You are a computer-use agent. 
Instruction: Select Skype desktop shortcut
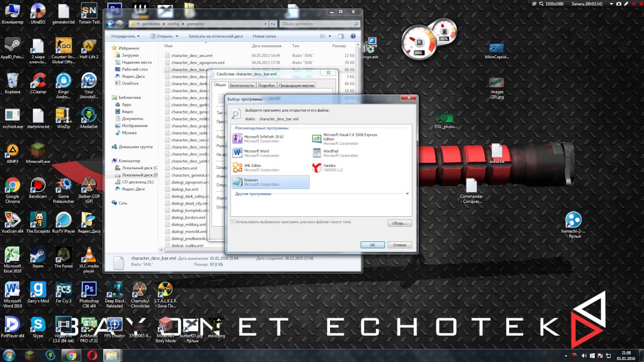[38, 327]
